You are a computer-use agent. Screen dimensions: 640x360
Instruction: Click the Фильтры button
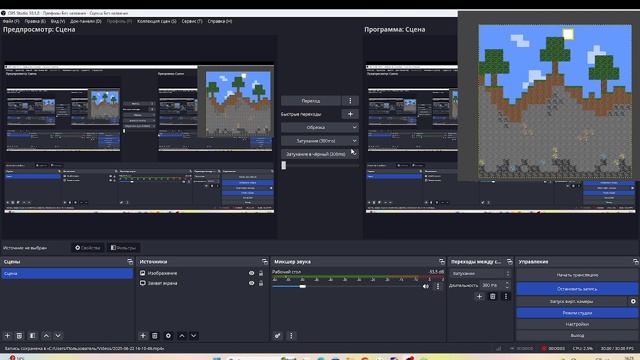(x=123, y=248)
